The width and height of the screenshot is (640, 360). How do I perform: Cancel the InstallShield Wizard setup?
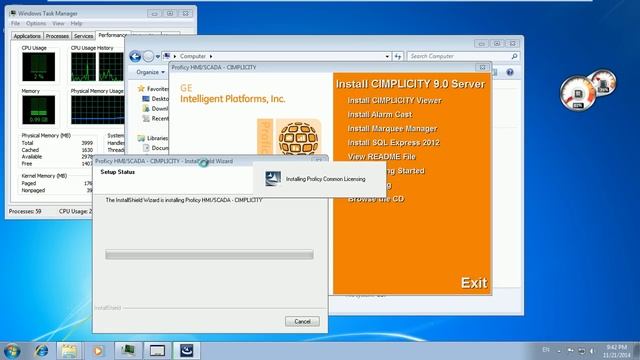click(x=302, y=322)
